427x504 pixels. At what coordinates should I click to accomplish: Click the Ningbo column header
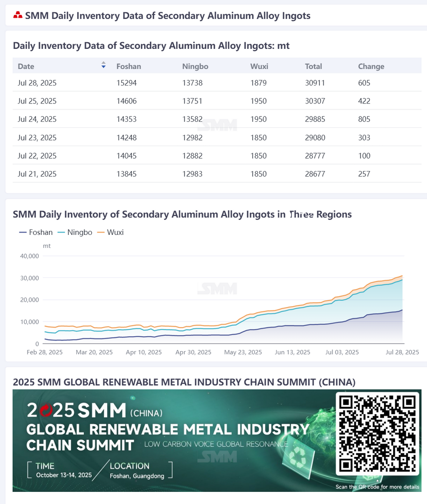tap(195, 66)
